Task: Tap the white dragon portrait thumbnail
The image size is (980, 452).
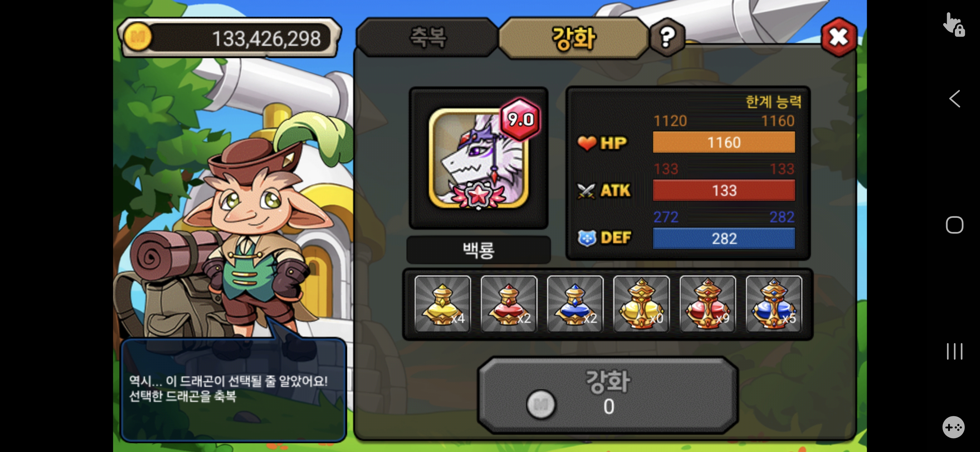Action: (478, 158)
